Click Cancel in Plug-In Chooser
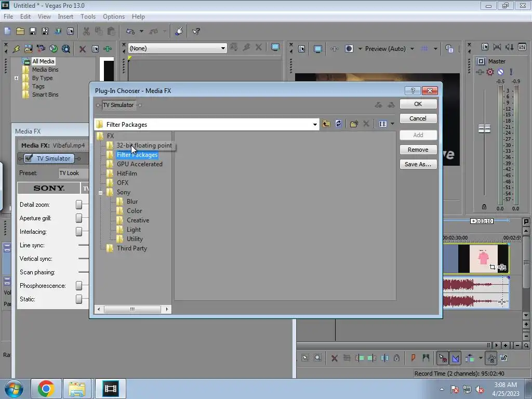This screenshot has width=532, height=399. tap(418, 118)
